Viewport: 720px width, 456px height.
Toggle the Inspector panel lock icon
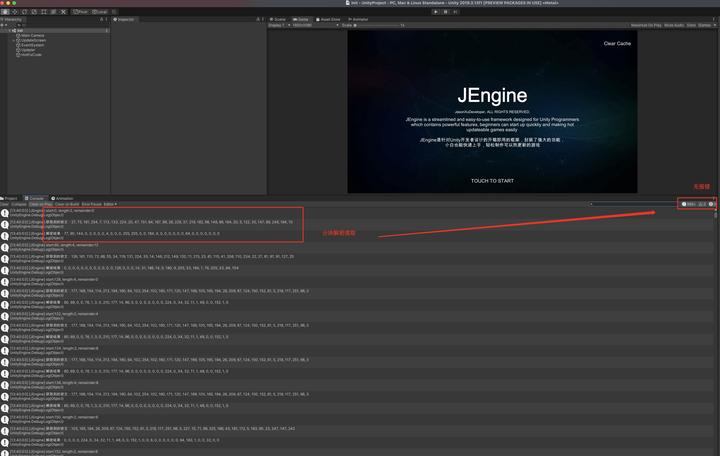point(258,19)
